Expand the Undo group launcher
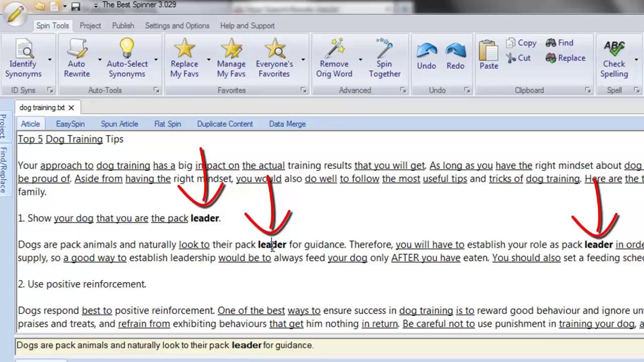 coord(467,90)
